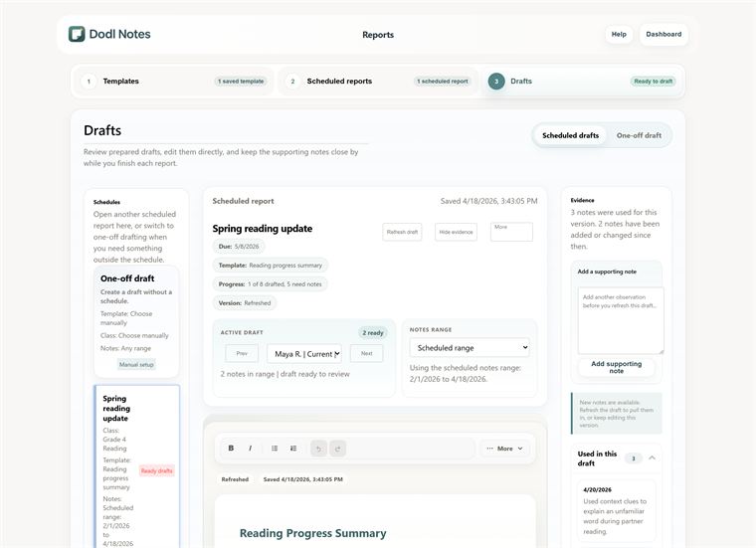Switch to One-off draft view
The width and height of the screenshot is (756, 548).
pyautogui.click(x=639, y=135)
